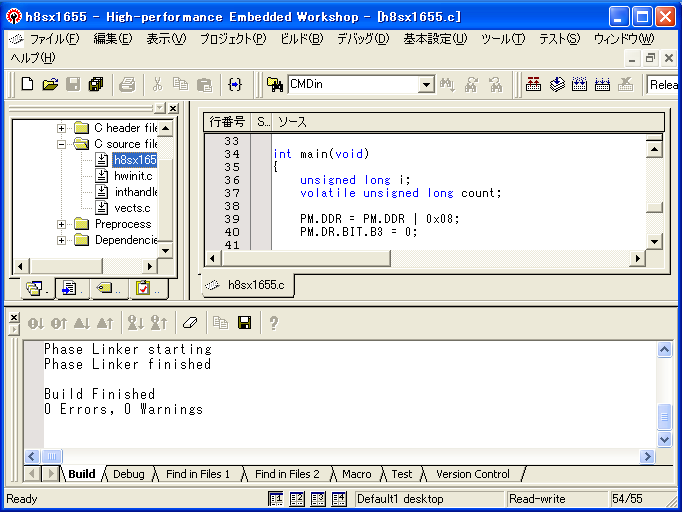The height and width of the screenshot is (512, 682).
Task: Switch to the Debug output tab
Action: click(129, 474)
